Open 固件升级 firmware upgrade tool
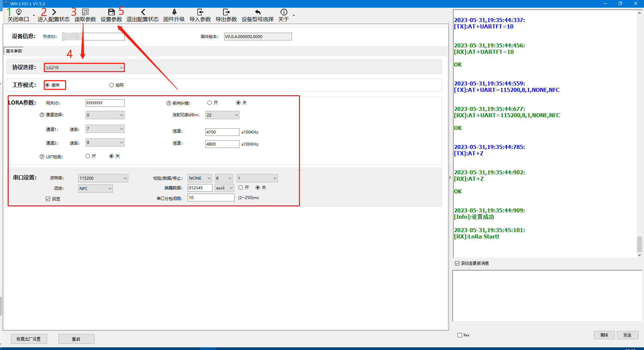 click(174, 12)
